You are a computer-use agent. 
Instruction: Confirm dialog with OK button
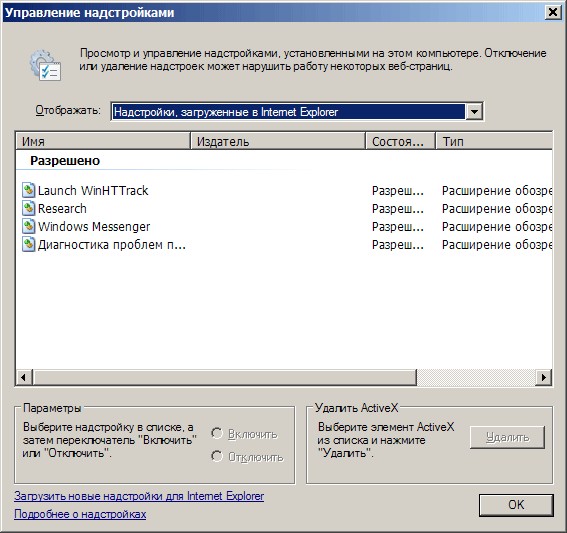[516, 505]
